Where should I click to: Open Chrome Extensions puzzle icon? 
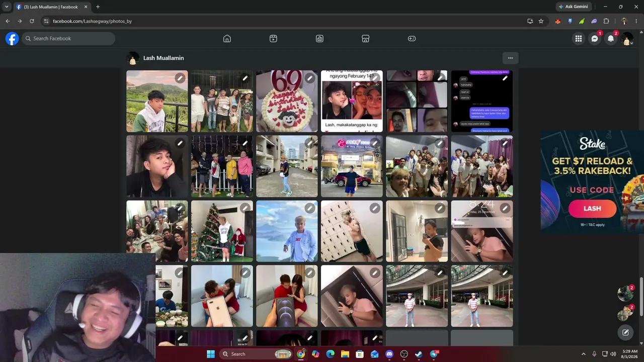click(x=606, y=21)
